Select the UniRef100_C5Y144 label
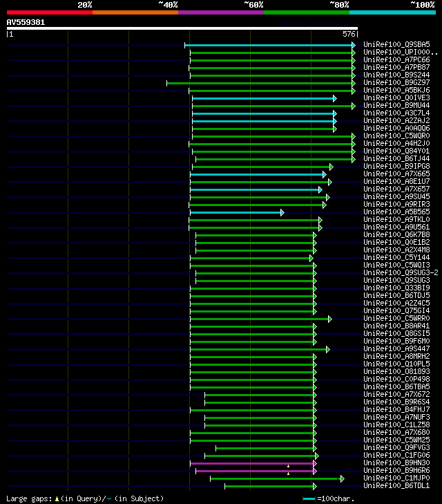The image size is (442, 504). click(x=396, y=257)
